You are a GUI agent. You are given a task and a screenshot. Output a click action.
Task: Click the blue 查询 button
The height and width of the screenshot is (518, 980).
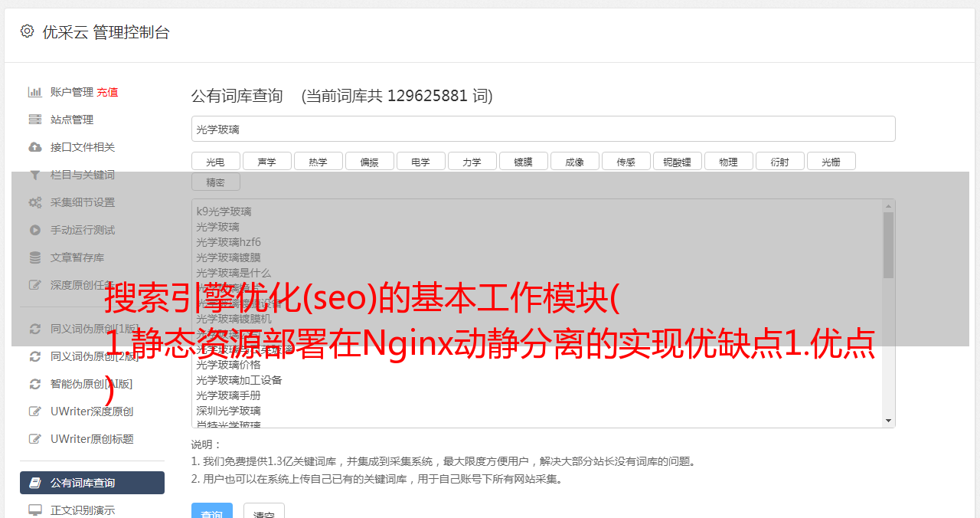pos(211,512)
